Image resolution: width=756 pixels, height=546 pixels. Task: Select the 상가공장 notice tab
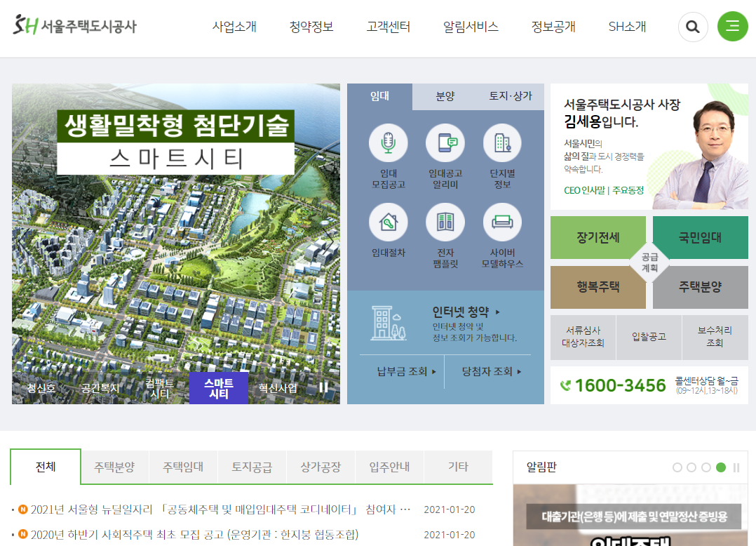[320, 467]
